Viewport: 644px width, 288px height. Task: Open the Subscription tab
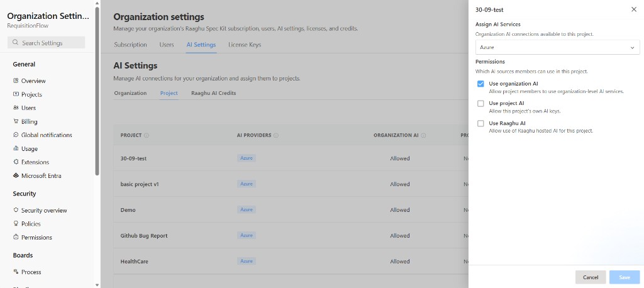pyautogui.click(x=130, y=45)
